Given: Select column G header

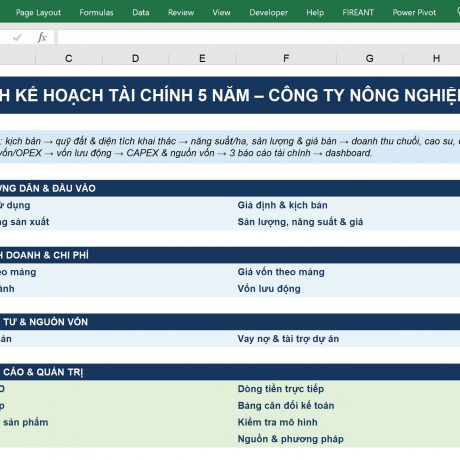Looking at the screenshot, I should pyautogui.click(x=370, y=59).
